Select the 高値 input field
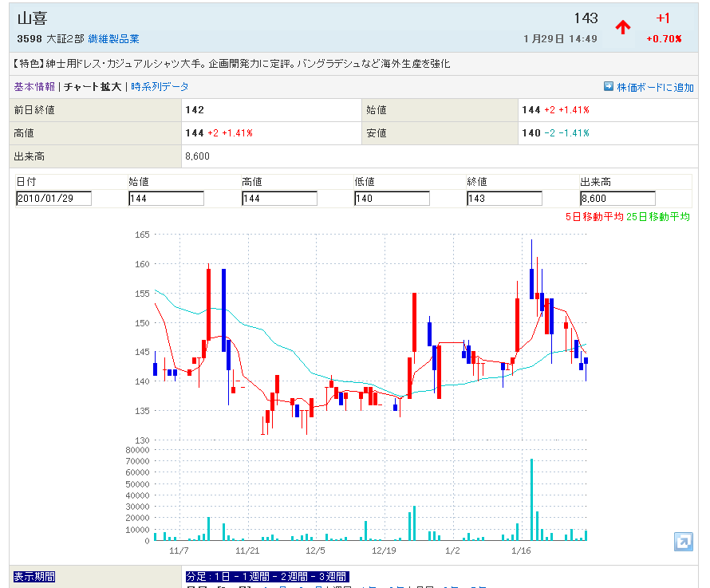 pos(279,199)
